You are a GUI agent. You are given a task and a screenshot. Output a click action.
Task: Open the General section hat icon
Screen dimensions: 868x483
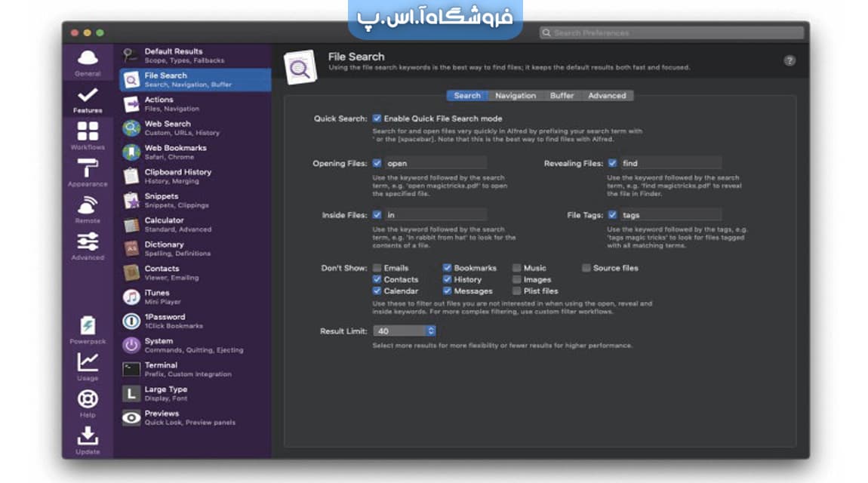tap(88, 59)
